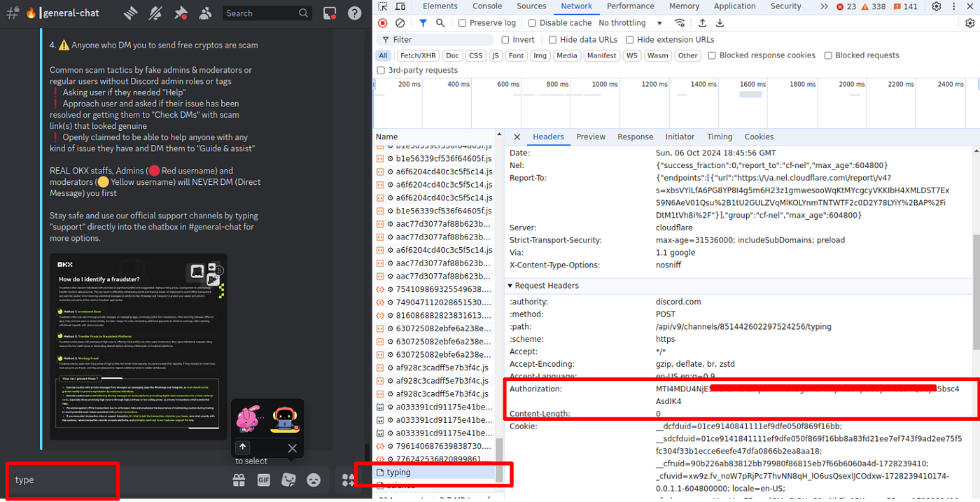Open the Cookies tab of request
980x502 pixels.
(x=759, y=137)
